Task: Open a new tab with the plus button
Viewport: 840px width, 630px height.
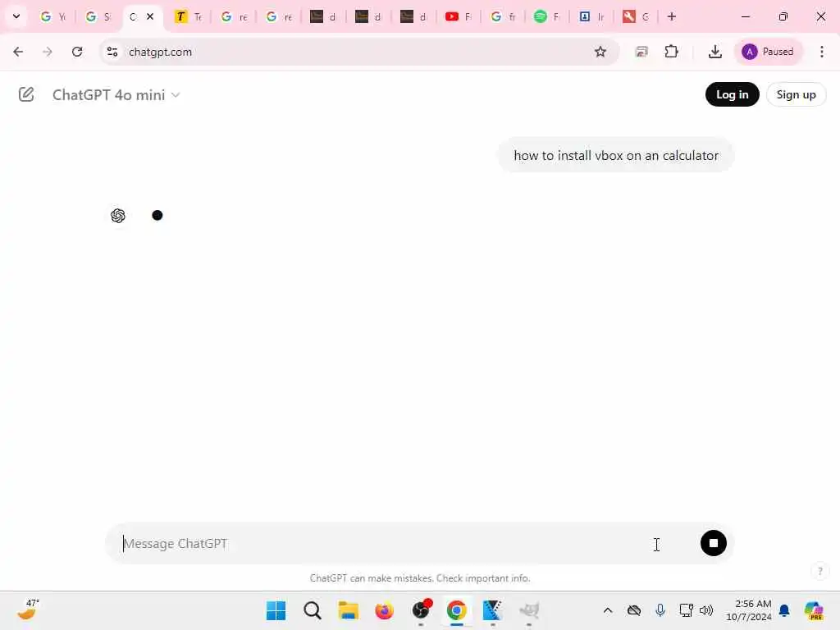Action: [x=671, y=16]
